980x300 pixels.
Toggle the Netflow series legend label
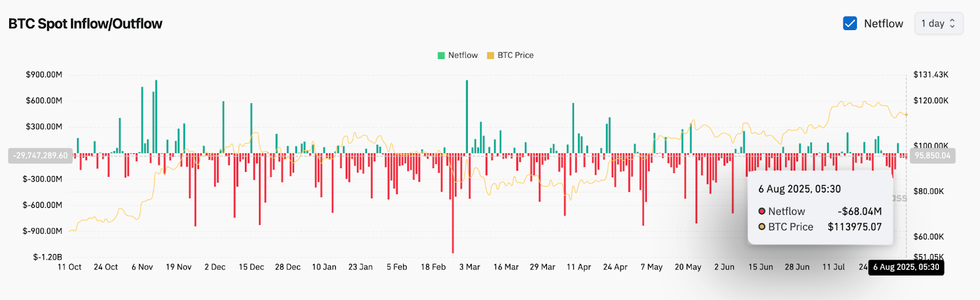tap(462, 55)
